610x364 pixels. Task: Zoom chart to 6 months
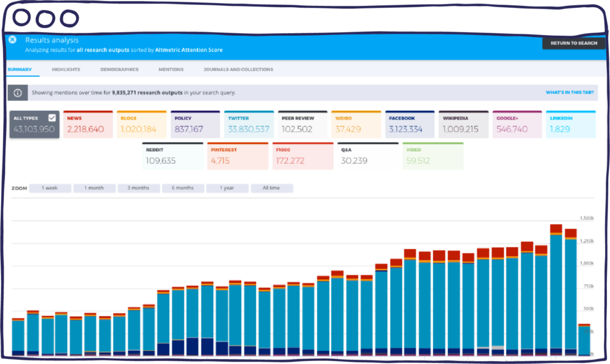tap(183, 188)
